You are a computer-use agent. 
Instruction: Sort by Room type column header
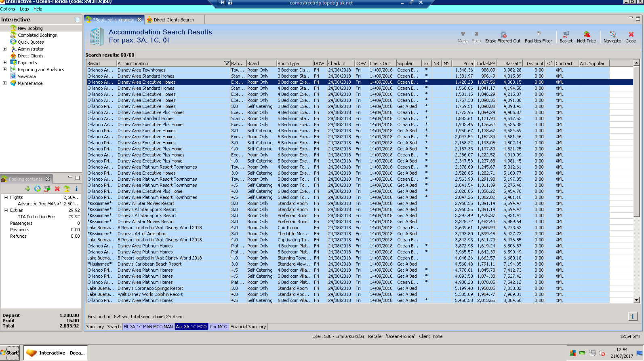[x=295, y=63]
